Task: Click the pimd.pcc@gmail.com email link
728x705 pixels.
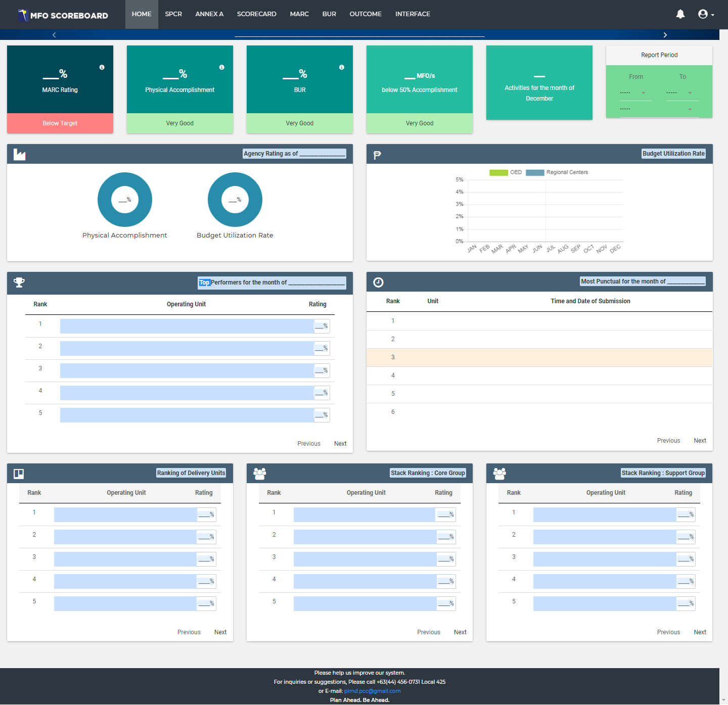Action: 372,691
